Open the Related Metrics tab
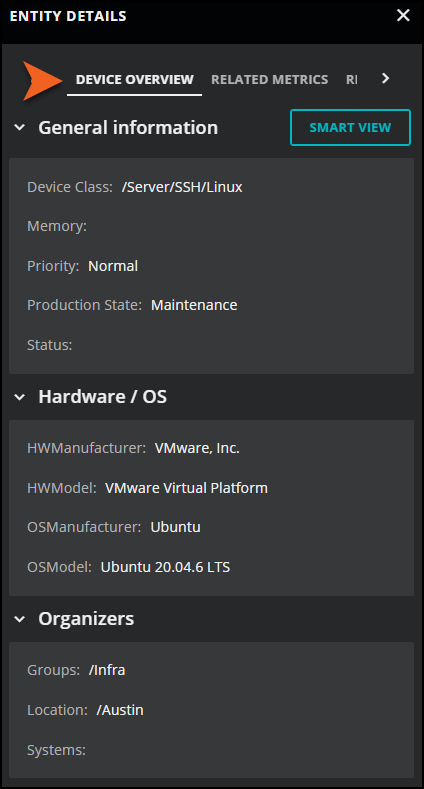Viewport: 424px width, 789px height. (270, 80)
